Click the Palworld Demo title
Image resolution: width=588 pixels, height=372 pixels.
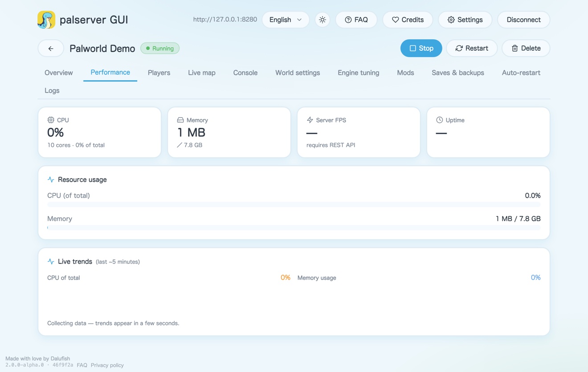pos(102,49)
